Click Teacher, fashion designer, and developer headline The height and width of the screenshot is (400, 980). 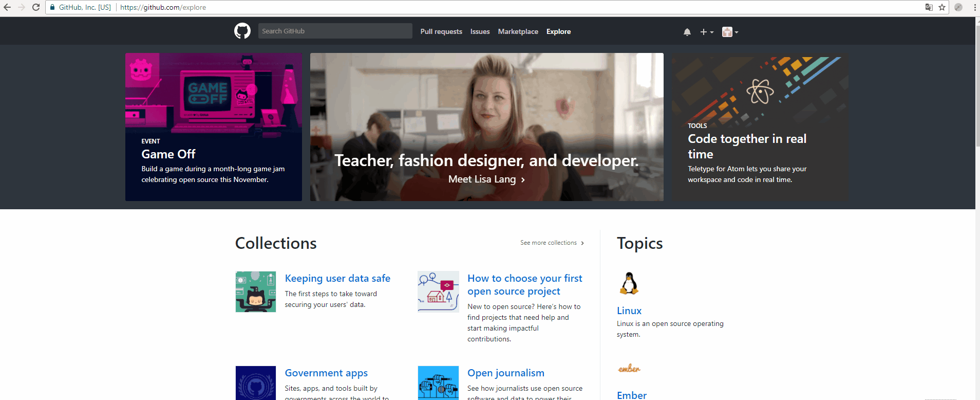(486, 160)
